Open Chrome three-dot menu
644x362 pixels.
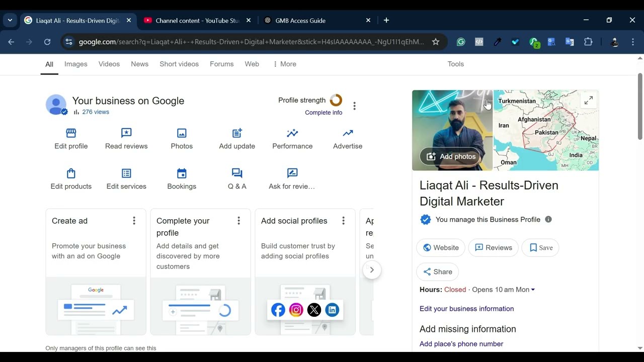click(x=633, y=42)
